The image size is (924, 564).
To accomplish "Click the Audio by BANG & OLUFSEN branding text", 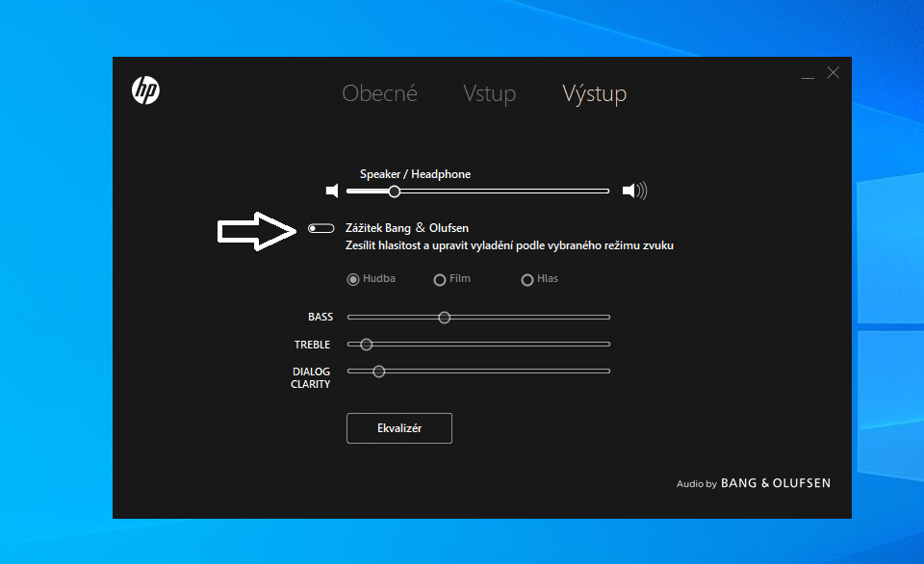I will (753, 483).
